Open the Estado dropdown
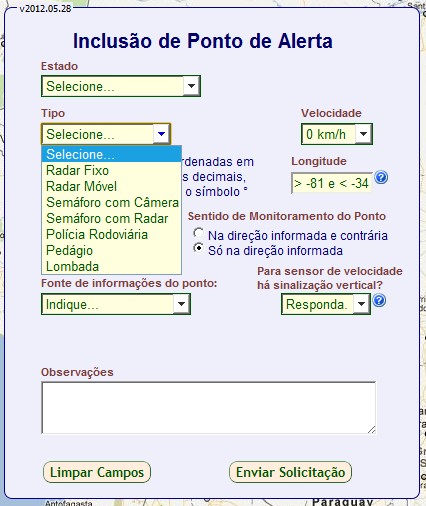The image size is (426, 506). [x=121, y=86]
